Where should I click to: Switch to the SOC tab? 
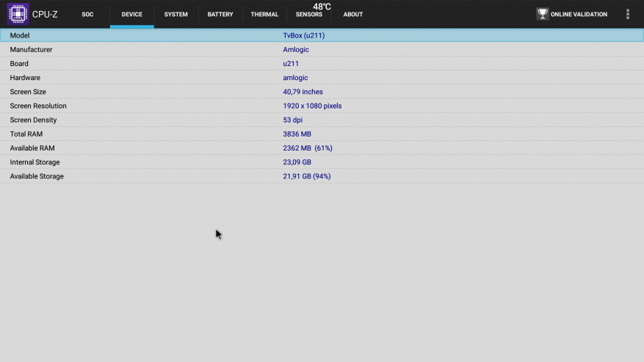click(87, 15)
